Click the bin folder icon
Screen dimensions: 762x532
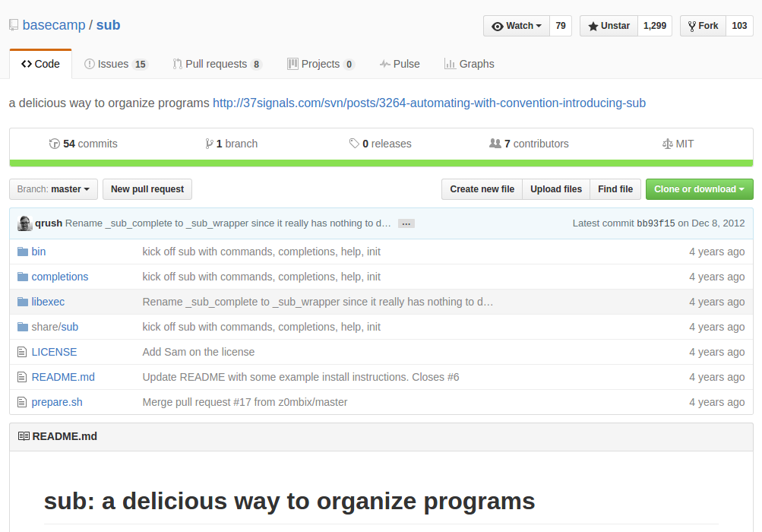(x=22, y=252)
